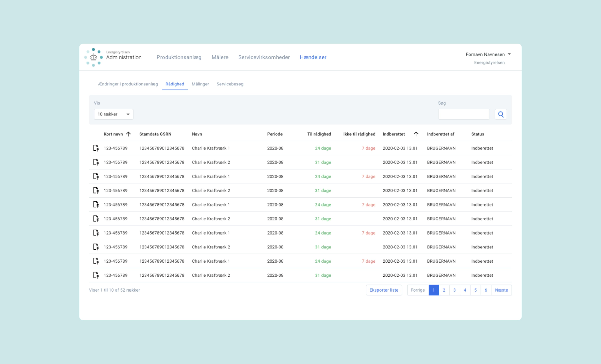This screenshot has height=364, width=601.
Task: Click the Energistyrelsen crown logo
Action: click(x=93, y=57)
